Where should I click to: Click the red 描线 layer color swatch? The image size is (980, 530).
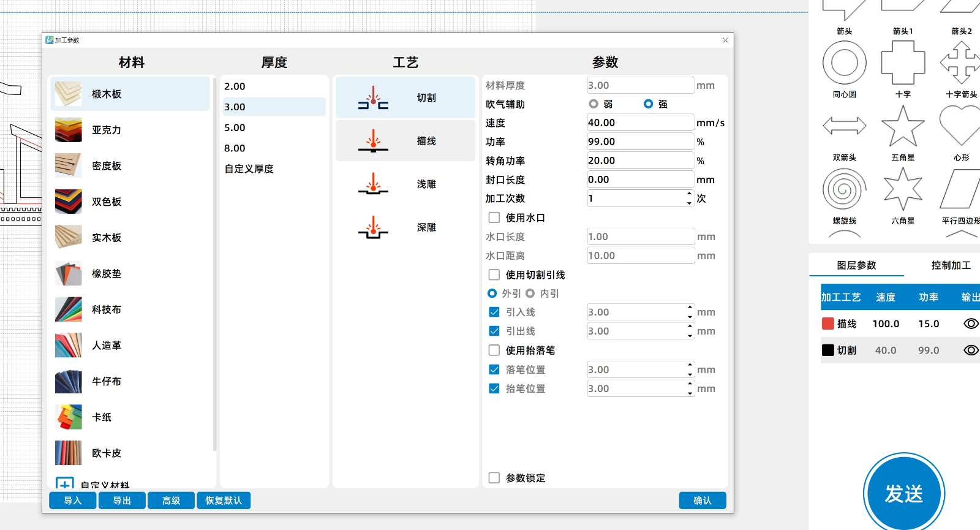pyautogui.click(x=828, y=324)
